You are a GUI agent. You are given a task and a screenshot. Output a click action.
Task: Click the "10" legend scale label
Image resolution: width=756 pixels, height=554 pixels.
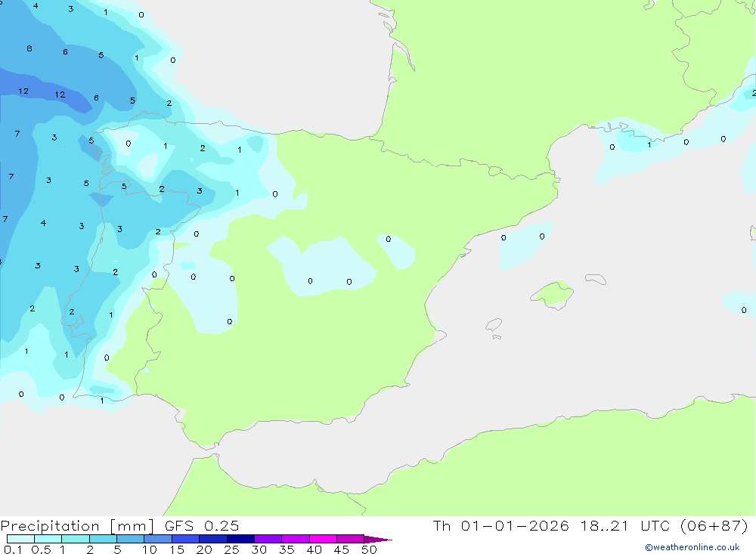pos(150,549)
